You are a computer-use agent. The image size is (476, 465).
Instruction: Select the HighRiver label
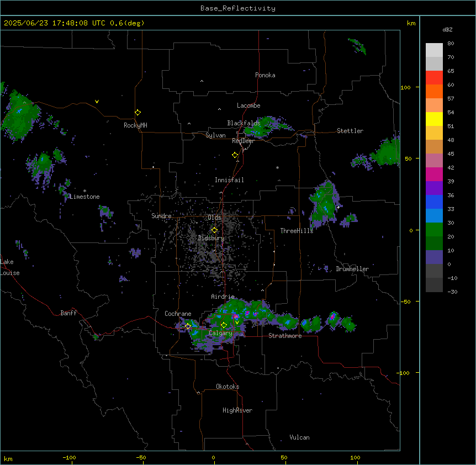tap(237, 410)
